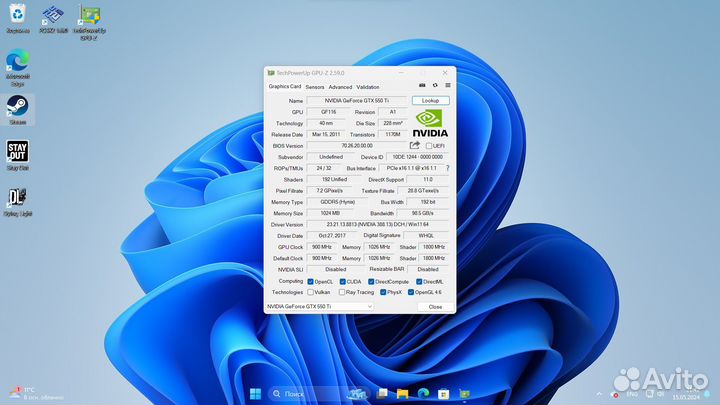Click the 40 nm Technology value
The image size is (720, 405).
click(x=326, y=123)
